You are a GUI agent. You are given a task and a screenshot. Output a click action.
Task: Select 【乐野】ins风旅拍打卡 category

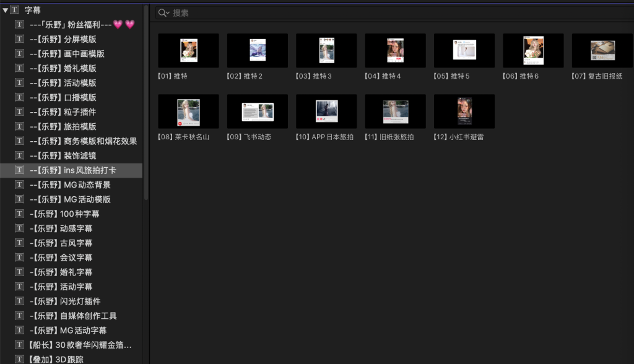[71, 170]
